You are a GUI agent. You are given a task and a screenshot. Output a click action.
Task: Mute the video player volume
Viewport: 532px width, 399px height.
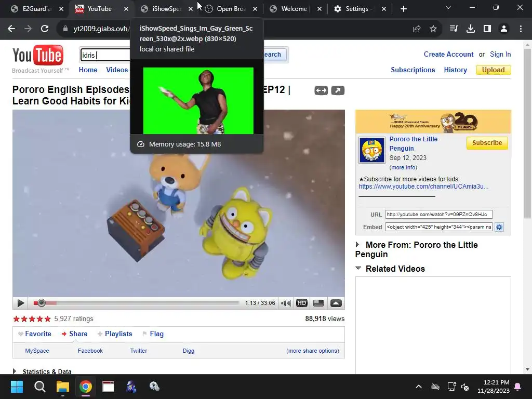[286, 303]
